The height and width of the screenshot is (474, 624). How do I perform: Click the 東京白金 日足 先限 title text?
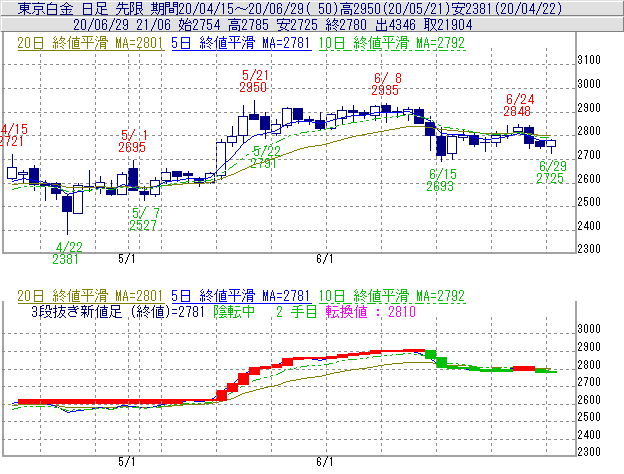click(x=80, y=8)
